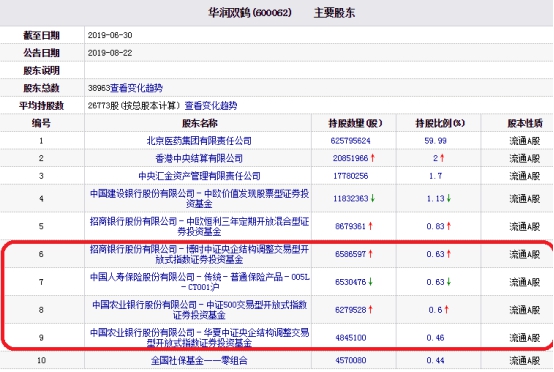Click the 股东说明 label
Image resolution: width=554 pixels, height=372 pixels.
tap(41, 71)
